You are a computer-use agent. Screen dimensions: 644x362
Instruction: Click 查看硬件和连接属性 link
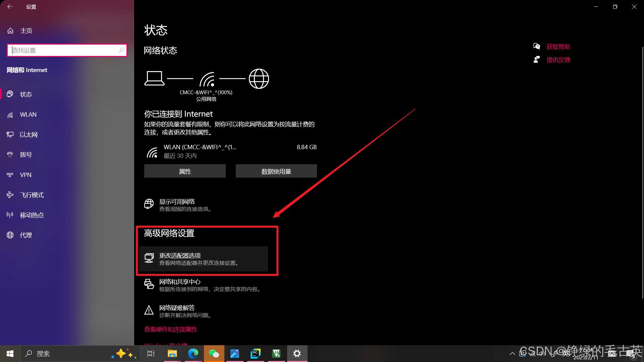tap(171, 329)
